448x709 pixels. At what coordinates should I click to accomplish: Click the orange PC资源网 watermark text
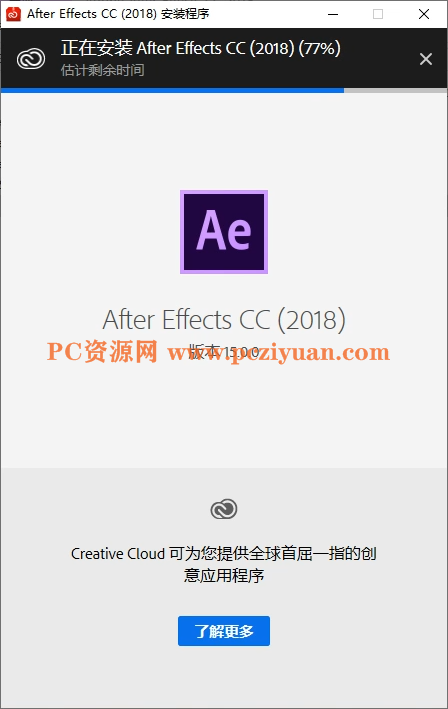tap(102, 352)
